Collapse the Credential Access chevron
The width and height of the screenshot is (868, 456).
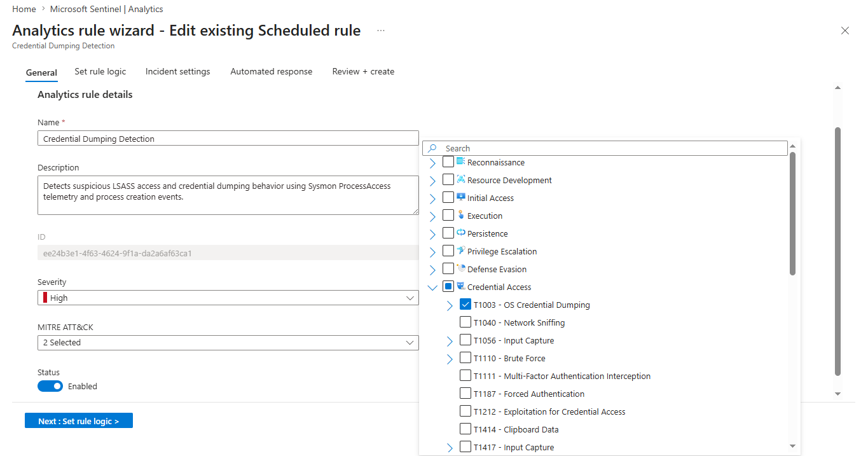pyautogui.click(x=433, y=287)
